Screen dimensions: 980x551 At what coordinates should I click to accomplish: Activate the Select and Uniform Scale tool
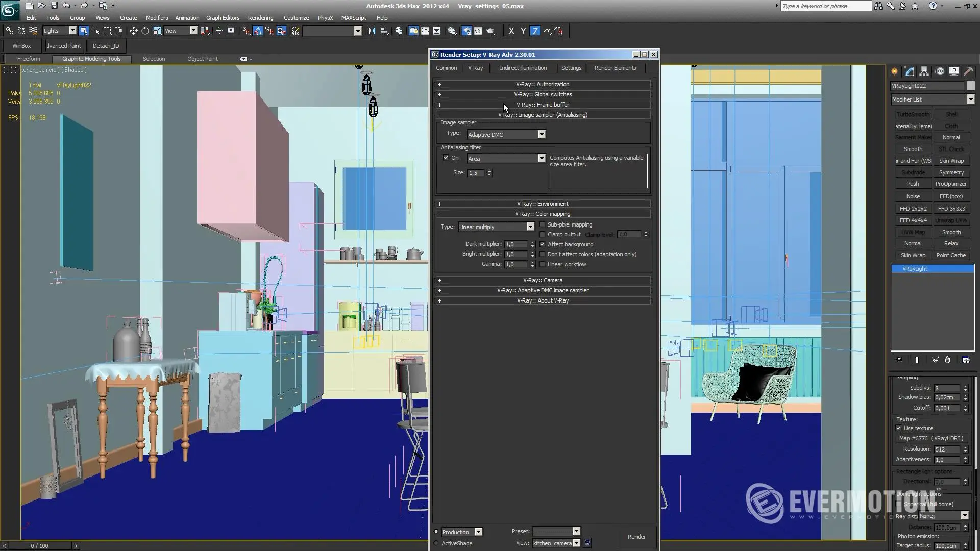point(157,31)
